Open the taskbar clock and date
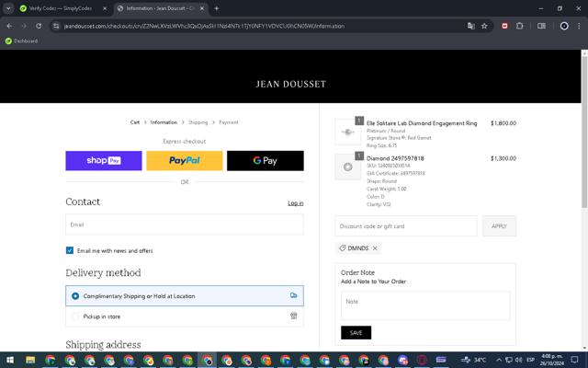The width and height of the screenshot is (588, 368). (552, 360)
